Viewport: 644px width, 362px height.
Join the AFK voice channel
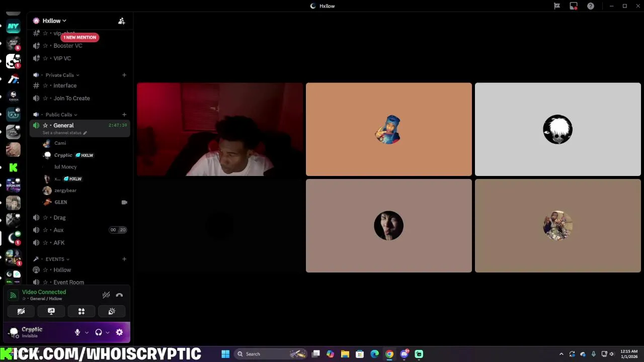59,243
